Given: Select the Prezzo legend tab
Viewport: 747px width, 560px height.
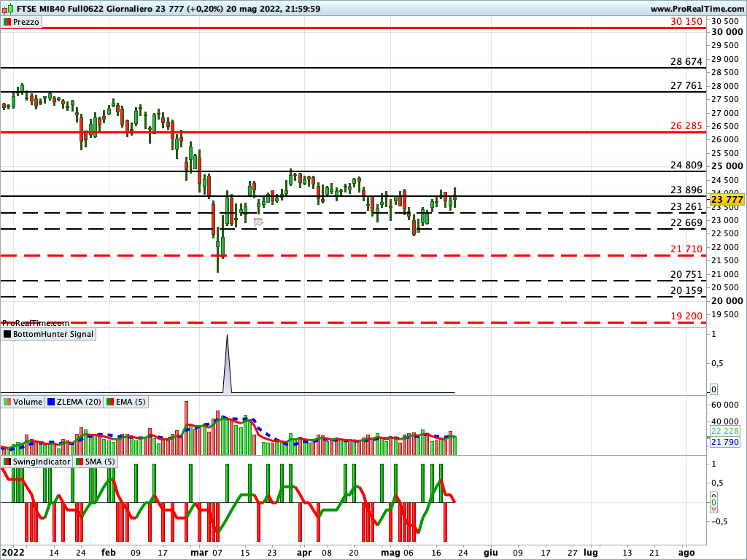Looking at the screenshot, I should (x=23, y=22).
